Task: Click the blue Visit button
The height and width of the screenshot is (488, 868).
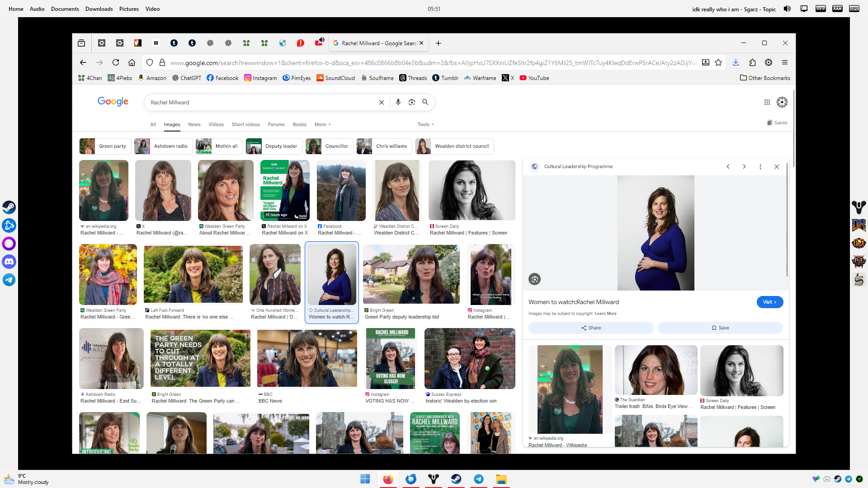Action: [769, 302]
